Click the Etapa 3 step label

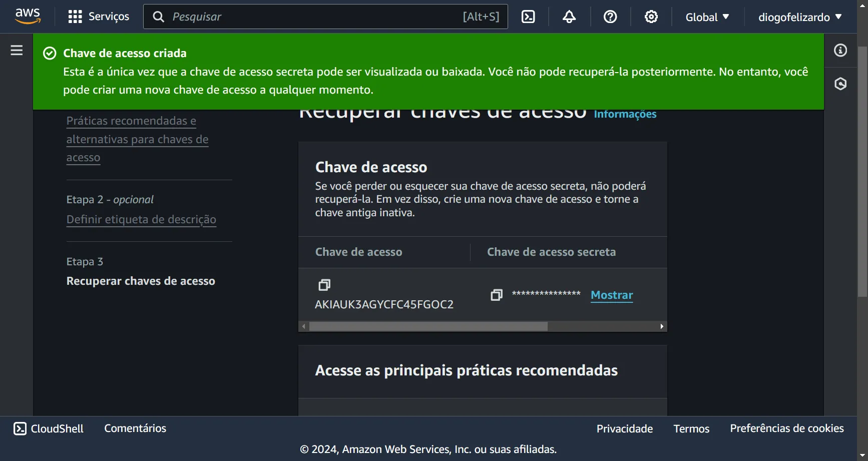click(x=85, y=261)
